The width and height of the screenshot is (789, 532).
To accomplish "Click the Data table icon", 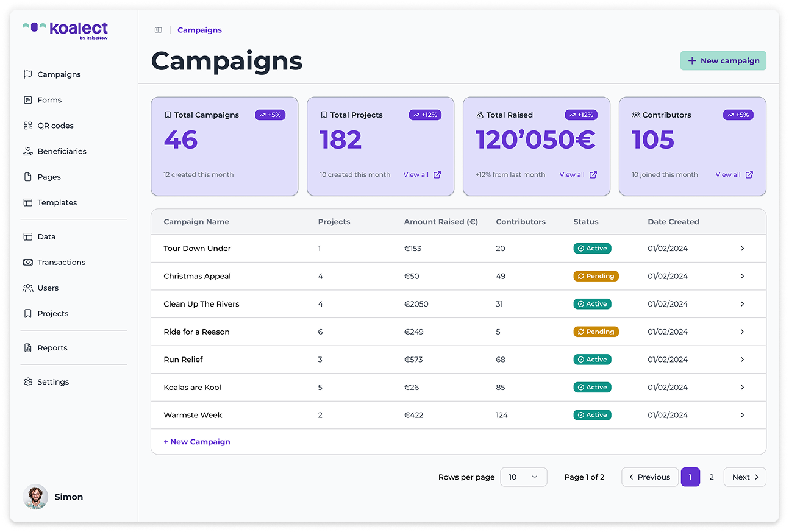I will pos(27,236).
